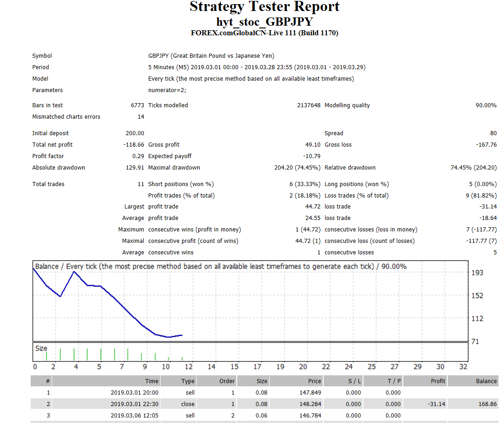Image resolution: width=504 pixels, height=423 pixels.
Task: Click the chart y-axis label '71'
Action: click(x=475, y=341)
